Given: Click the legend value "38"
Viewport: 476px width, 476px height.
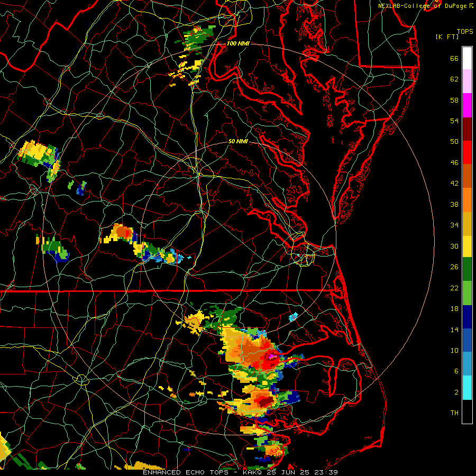Looking at the screenshot, I should pos(454,204).
